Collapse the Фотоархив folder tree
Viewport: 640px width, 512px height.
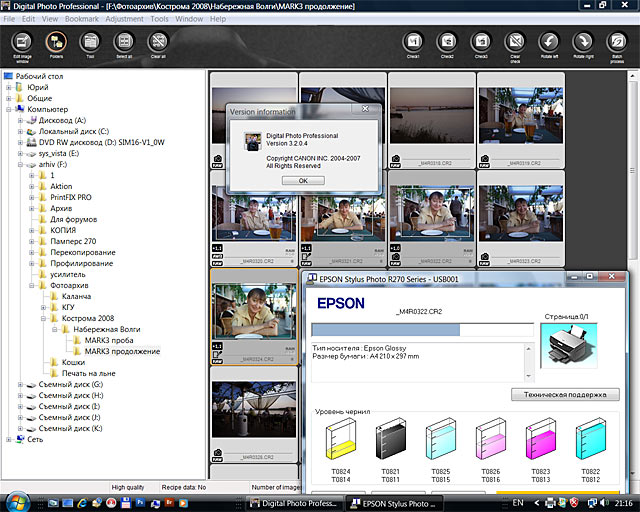[x=31, y=285]
